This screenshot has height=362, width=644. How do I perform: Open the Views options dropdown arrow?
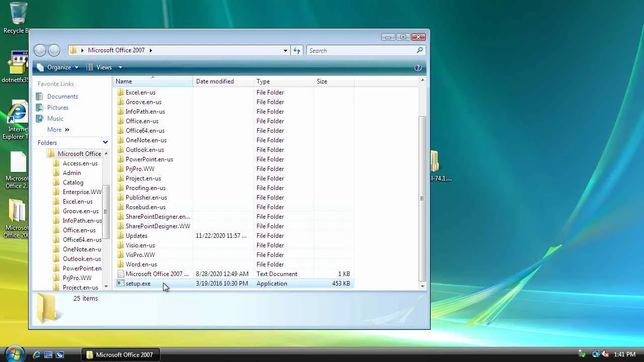click(120, 67)
